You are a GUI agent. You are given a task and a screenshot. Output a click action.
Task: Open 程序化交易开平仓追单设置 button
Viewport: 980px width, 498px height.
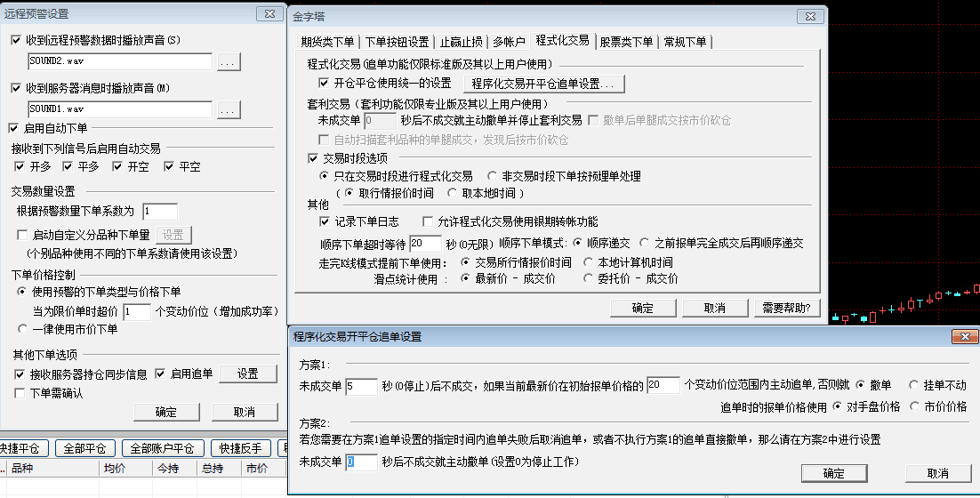coord(543,84)
